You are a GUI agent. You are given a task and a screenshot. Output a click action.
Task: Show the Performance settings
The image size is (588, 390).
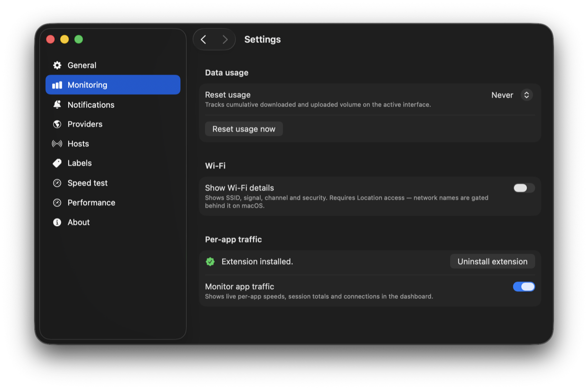pyautogui.click(x=113, y=202)
